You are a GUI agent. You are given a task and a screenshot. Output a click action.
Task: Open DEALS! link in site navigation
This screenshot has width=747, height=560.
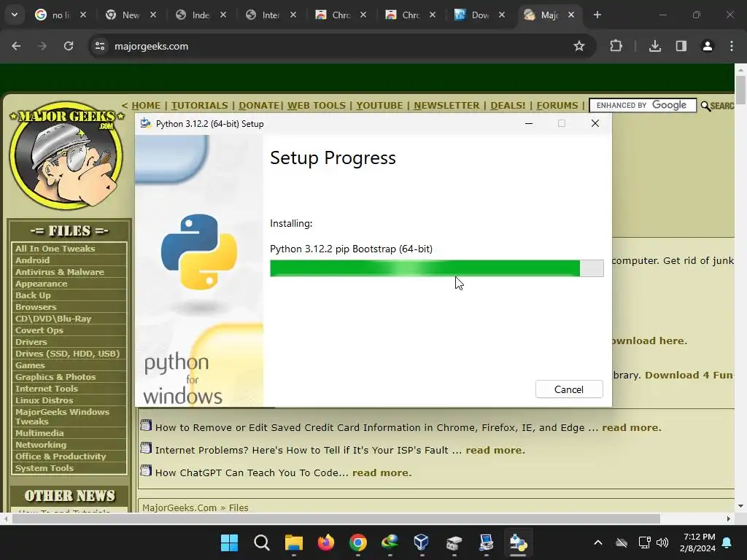(x=508, y=105)
